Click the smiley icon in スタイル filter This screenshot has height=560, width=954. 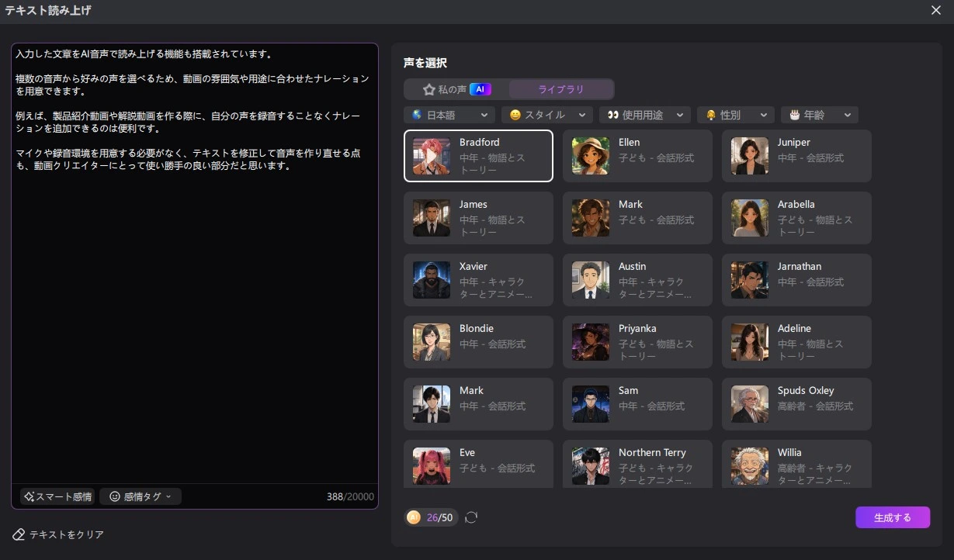(x=515, y=115)
